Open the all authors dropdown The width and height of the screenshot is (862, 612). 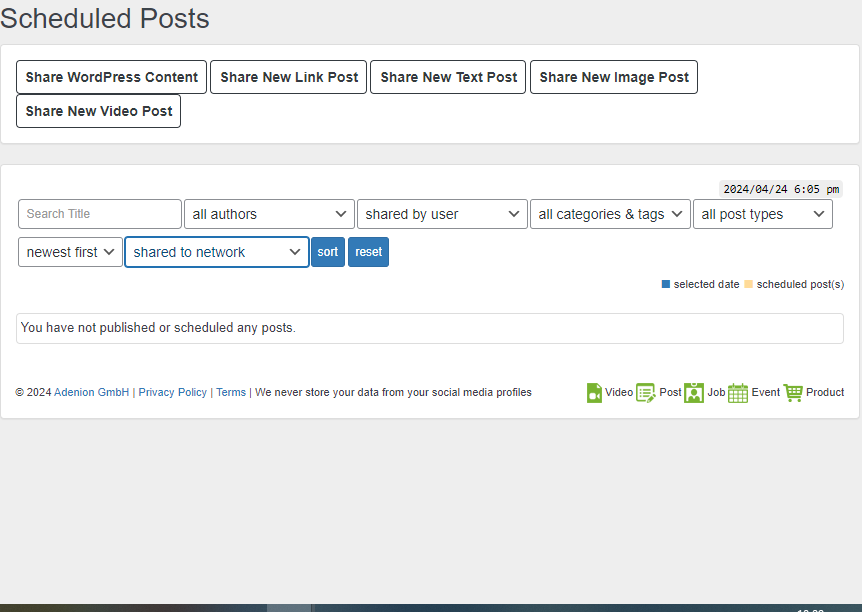[x=269, y=214]
